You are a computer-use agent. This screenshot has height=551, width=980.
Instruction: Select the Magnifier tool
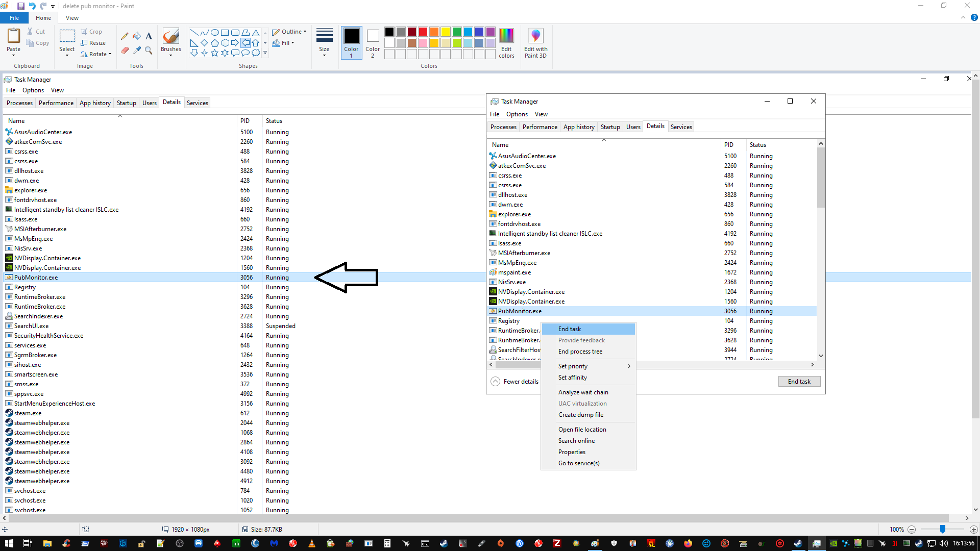coord(149,50)
